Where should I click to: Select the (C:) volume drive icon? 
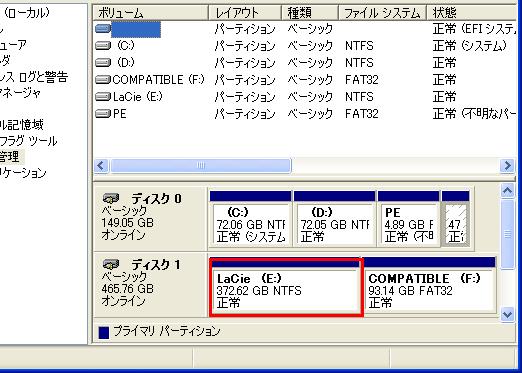(103, 45)
